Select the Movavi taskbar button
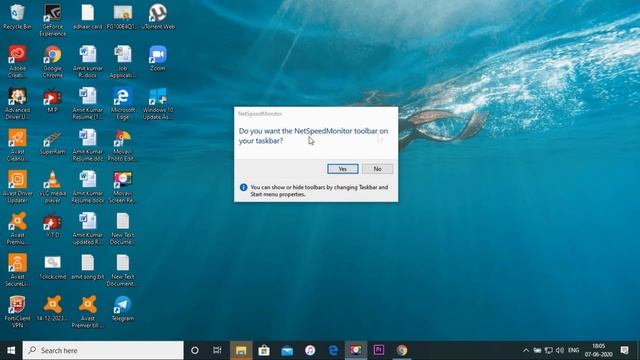Image resolution: width=640 pixels, height=360 pixels. click(x=356, y=350)
